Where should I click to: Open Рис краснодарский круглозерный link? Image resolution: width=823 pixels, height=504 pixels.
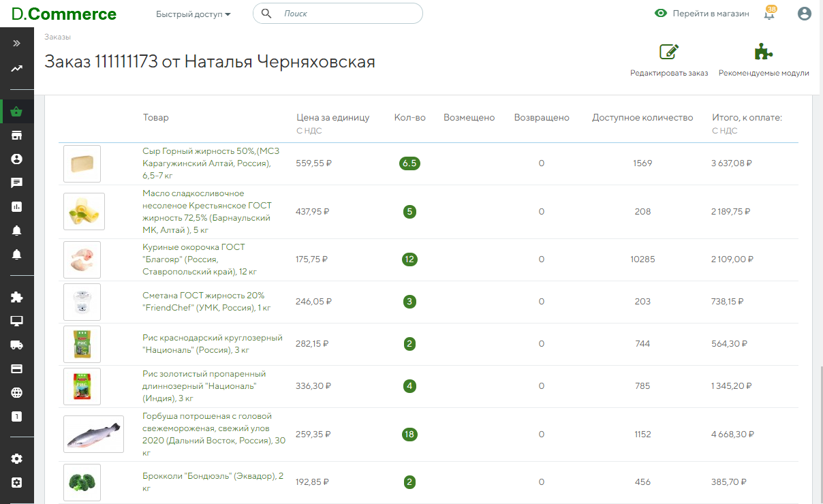(x=212, y=344)
